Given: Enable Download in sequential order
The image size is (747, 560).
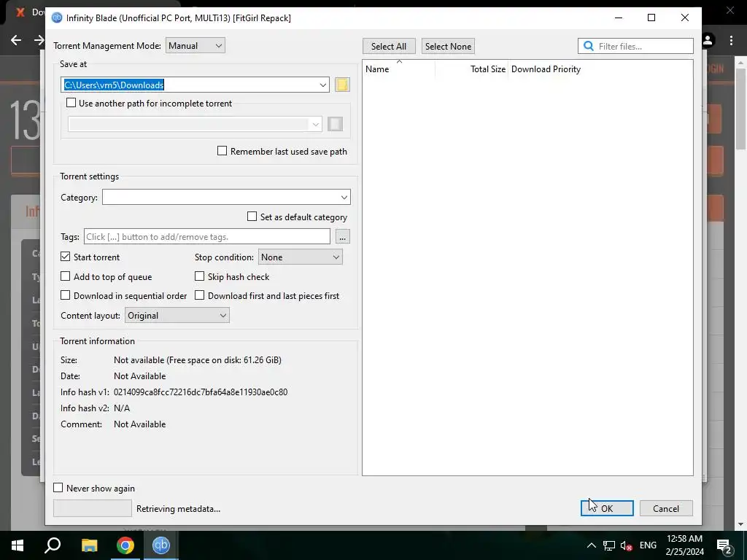Looking at the screenshot, I should click(x=65, y=295).
